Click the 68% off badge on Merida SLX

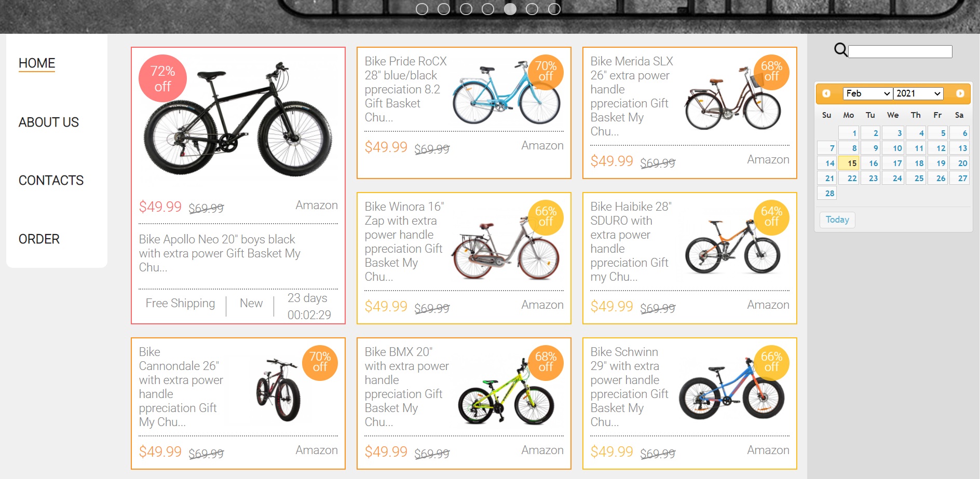click(771, 72)
